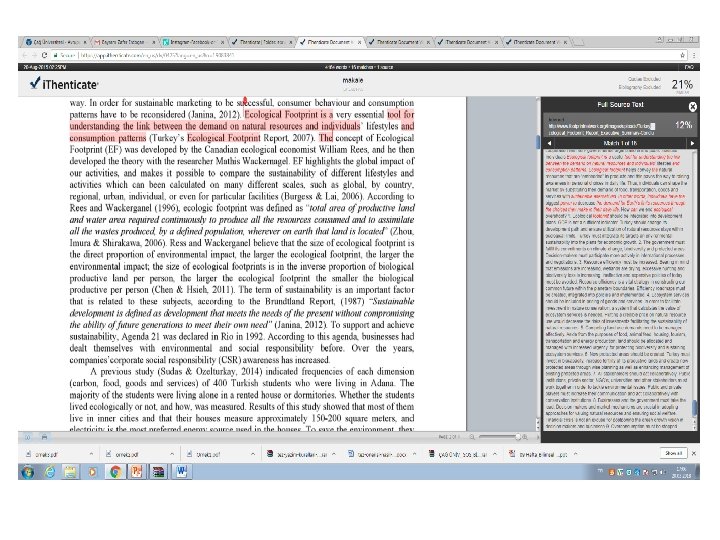Click the source panel vertical scrollbar thumb
720x540 pixels.
[694, 408]
